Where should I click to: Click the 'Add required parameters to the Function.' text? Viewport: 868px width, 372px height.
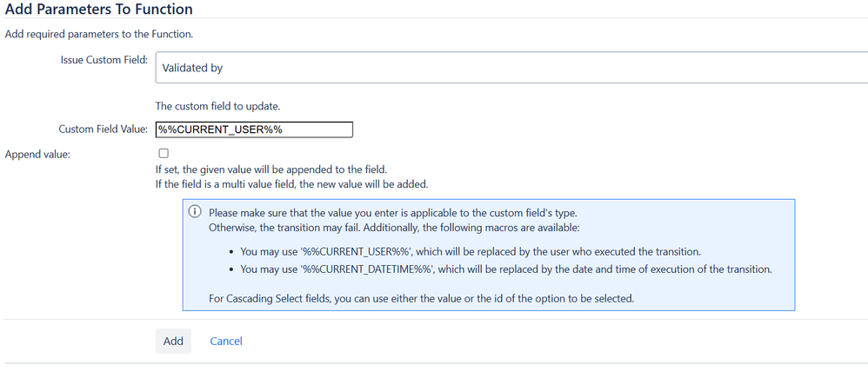(98, 34)
